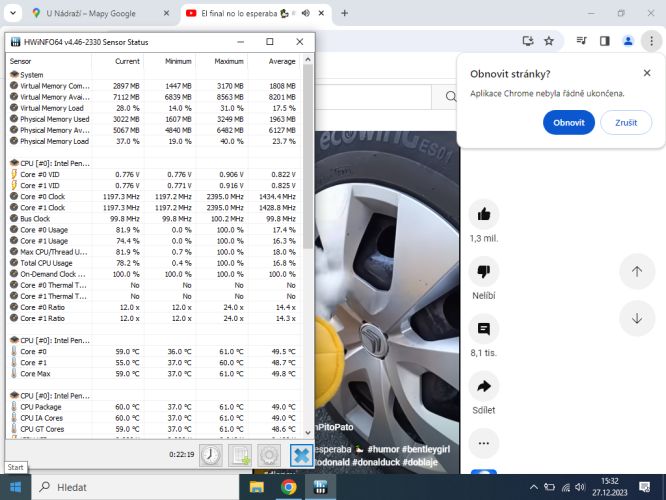
Task: Open the more options ellipsis button
Action: click(x=484, y=443)
